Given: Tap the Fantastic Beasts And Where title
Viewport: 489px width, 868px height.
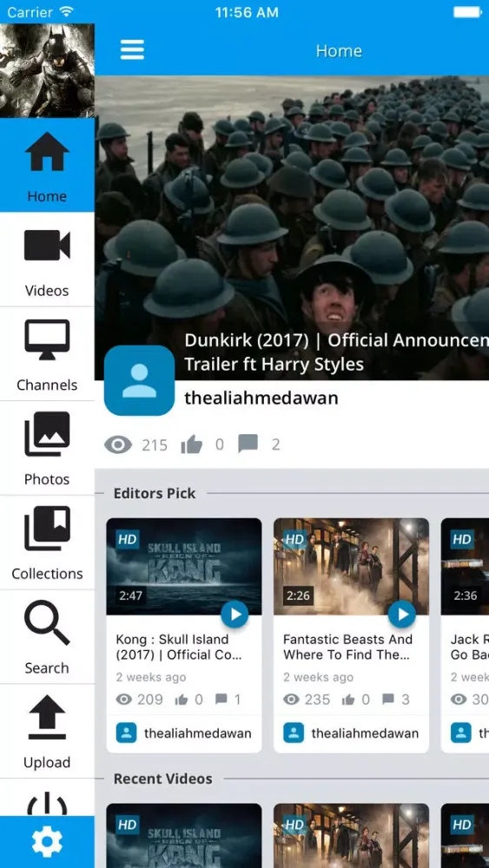Looking at the screenshot, I should 347,648.
